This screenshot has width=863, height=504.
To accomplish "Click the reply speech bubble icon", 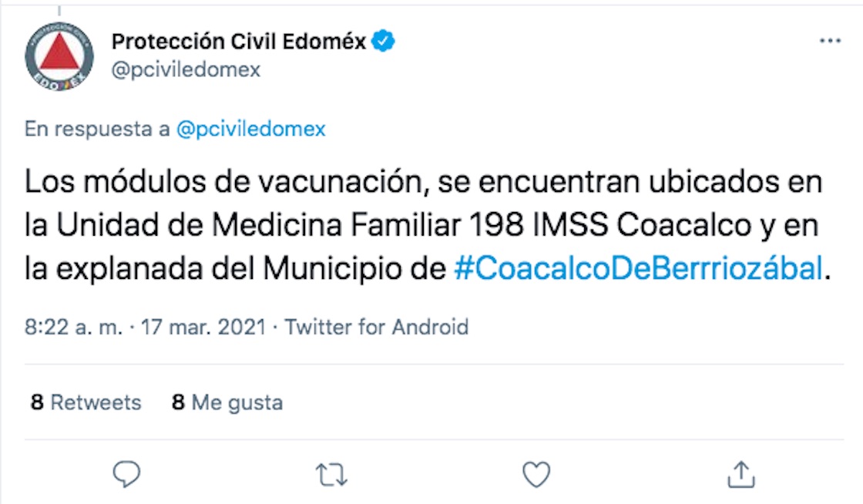I will (126, 472).
